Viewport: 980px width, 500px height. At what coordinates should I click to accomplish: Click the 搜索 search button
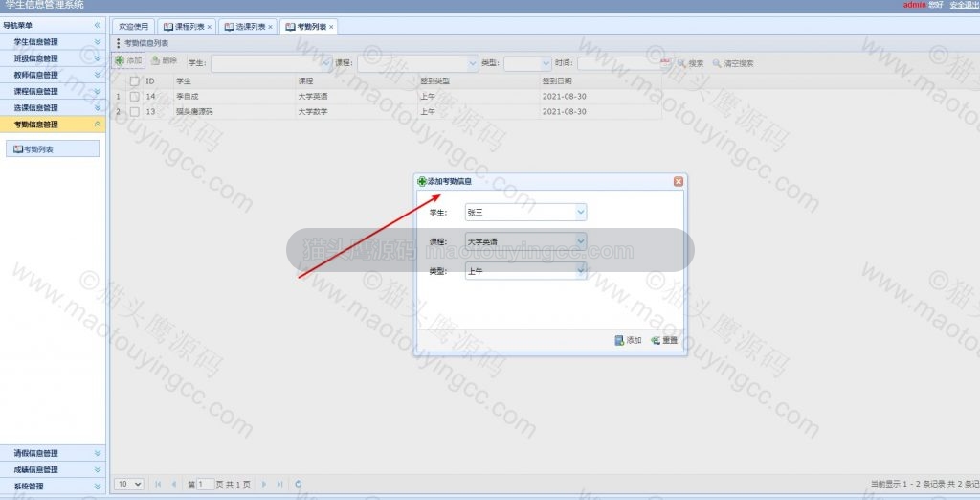tap(691, 63)
